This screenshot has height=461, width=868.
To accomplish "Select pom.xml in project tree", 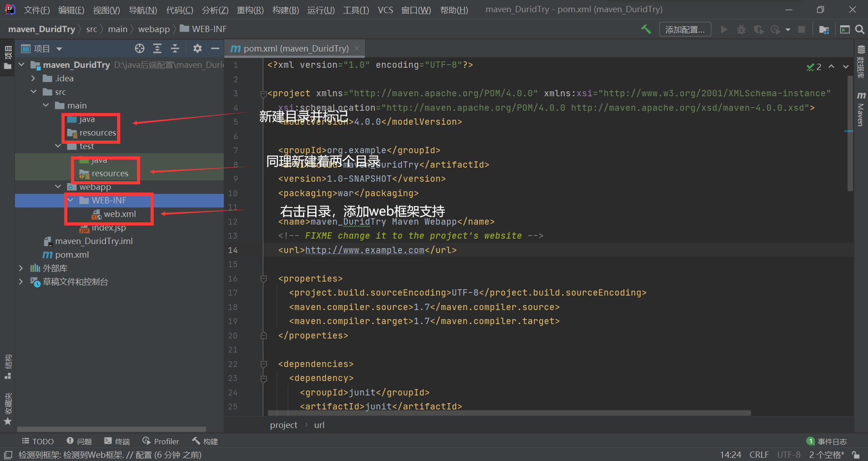I will [66, 254].
